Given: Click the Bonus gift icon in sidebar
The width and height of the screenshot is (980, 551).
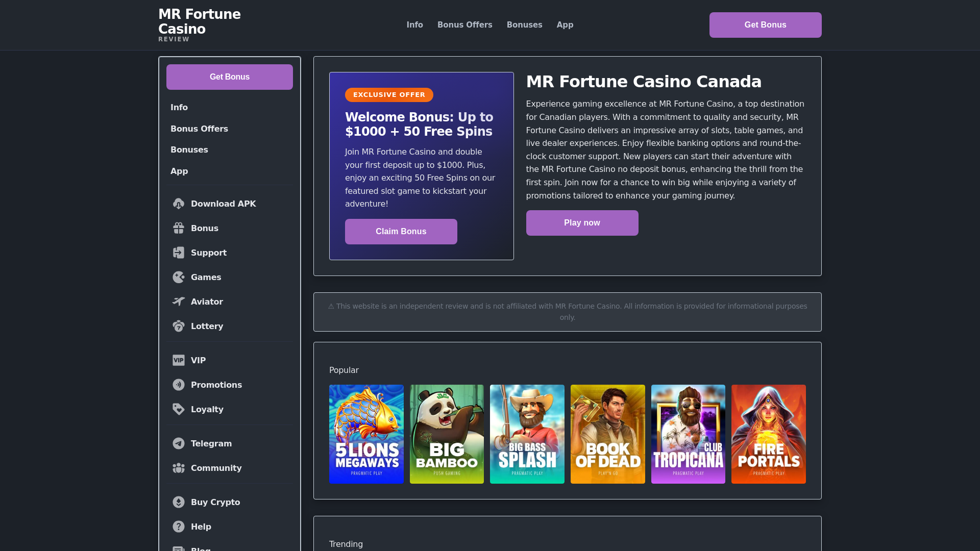Looking at the screenshot, I should coord(178,229).
